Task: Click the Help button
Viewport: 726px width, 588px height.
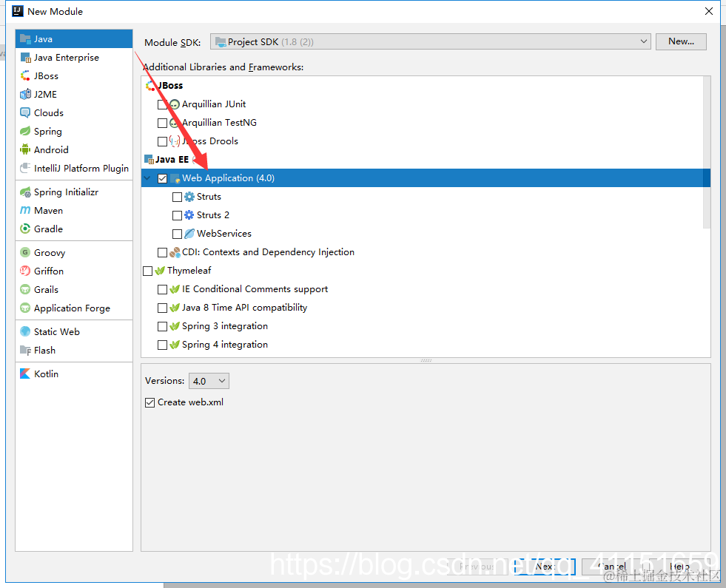Action: [679, 567]
